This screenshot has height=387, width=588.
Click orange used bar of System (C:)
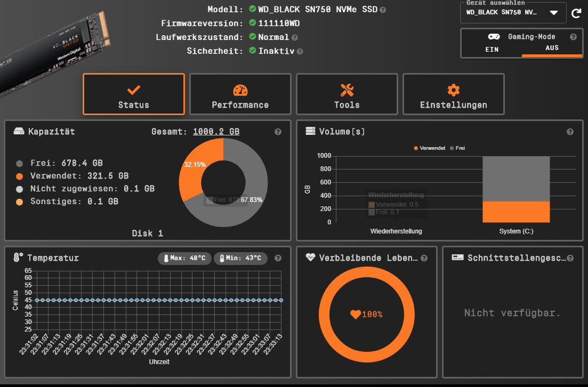[x=516, y=212]
